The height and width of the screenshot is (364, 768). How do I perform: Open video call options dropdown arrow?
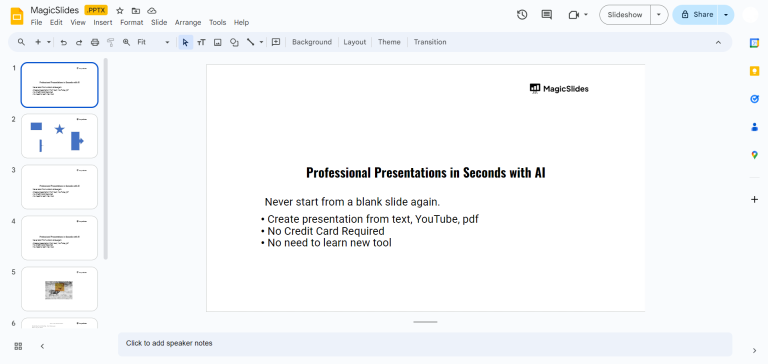coord(586,15)
